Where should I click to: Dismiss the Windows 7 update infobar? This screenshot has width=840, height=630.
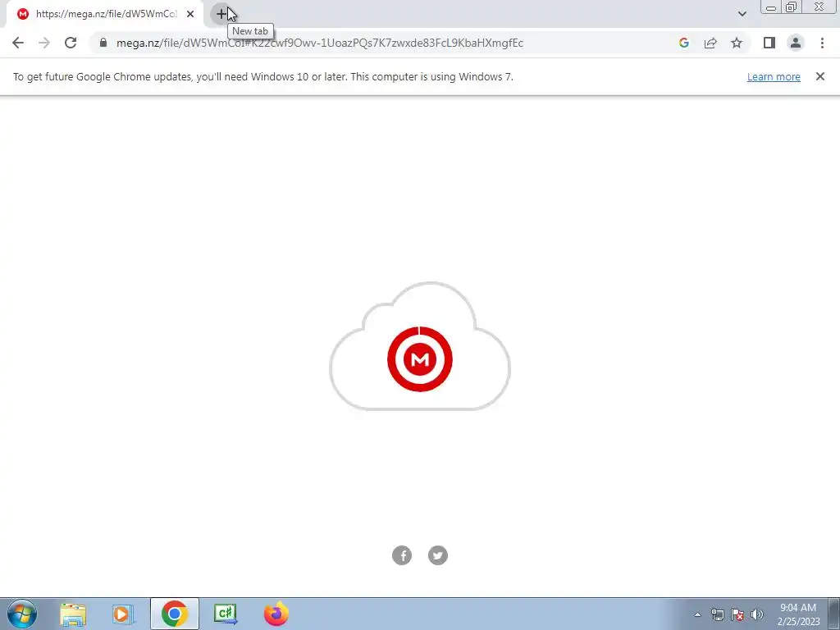coord(820,76)
